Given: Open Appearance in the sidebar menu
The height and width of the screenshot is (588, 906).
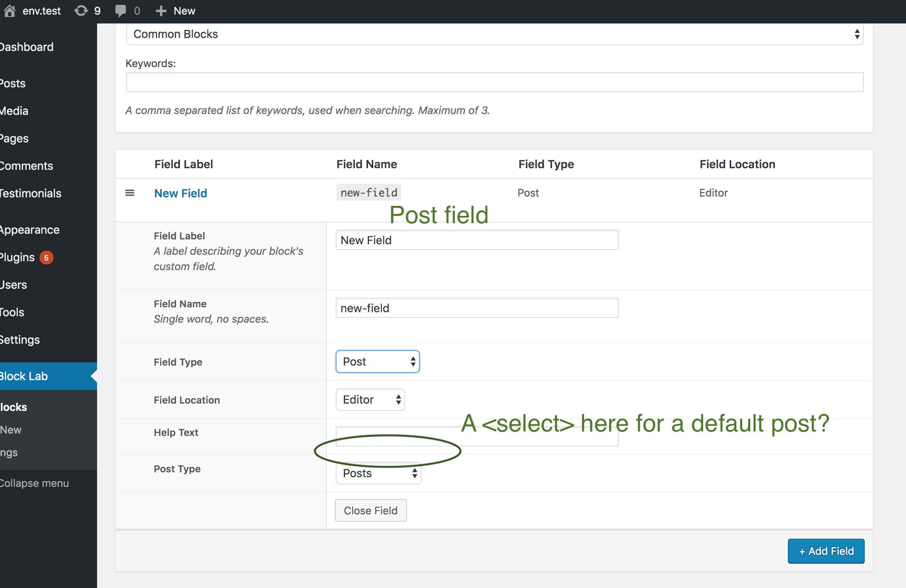Looking at the screenshot, I should click(30, 230).
